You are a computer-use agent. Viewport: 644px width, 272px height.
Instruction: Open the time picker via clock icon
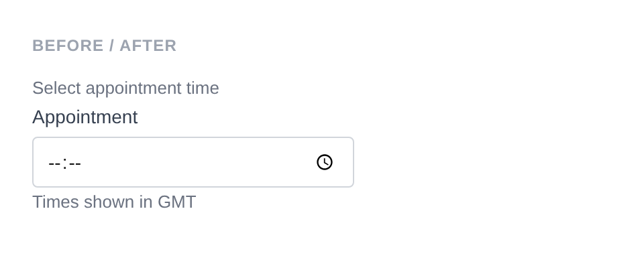coord(325,162)
